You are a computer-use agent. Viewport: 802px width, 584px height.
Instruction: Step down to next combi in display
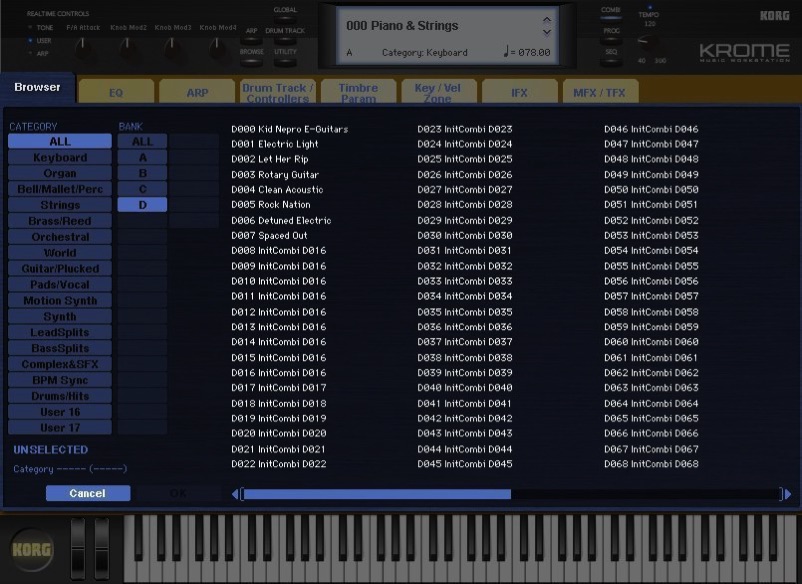[x=547, y=32]
